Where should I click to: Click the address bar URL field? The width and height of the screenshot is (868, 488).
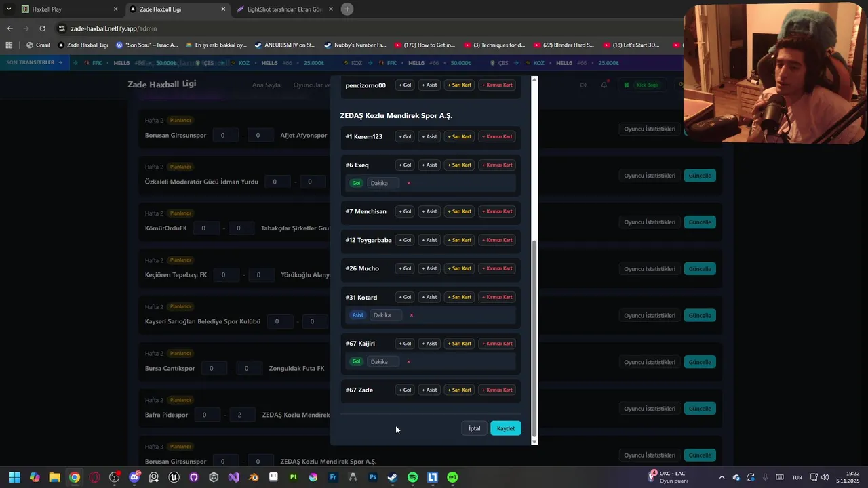pyautogui.click(x=366, y=28)
